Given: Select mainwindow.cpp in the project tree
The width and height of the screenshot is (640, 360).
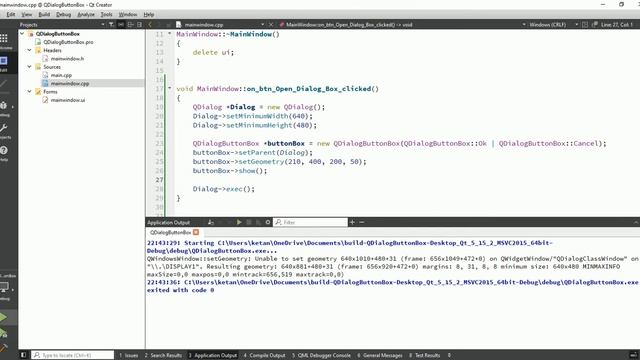Looking at the screenshot, I should (x=70, y=83).
